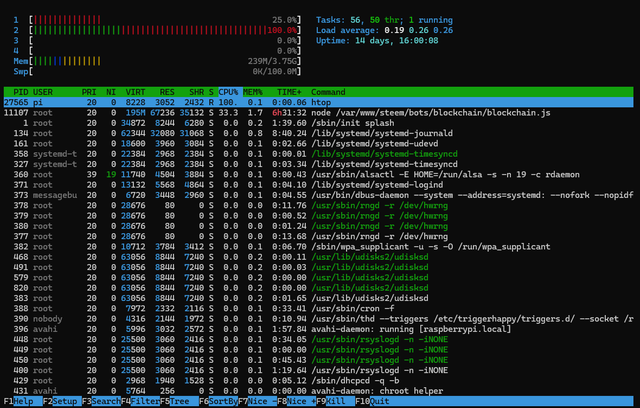Click F7 Nice - to lower niceness

pos(257,401)
